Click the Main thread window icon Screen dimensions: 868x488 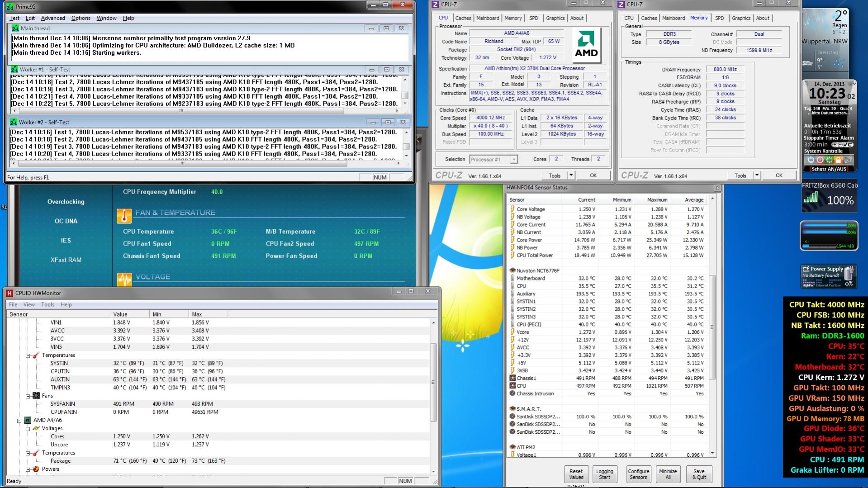coord(15,28)
